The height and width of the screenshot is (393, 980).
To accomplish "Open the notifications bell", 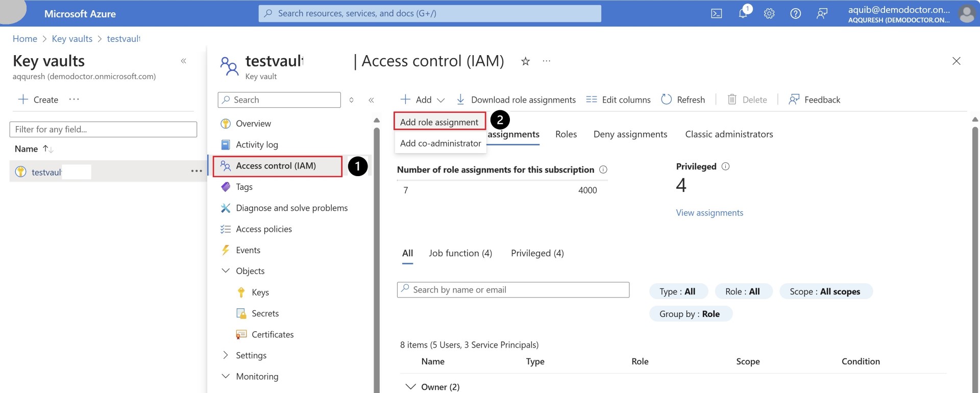I will click(x=743, y=13).
